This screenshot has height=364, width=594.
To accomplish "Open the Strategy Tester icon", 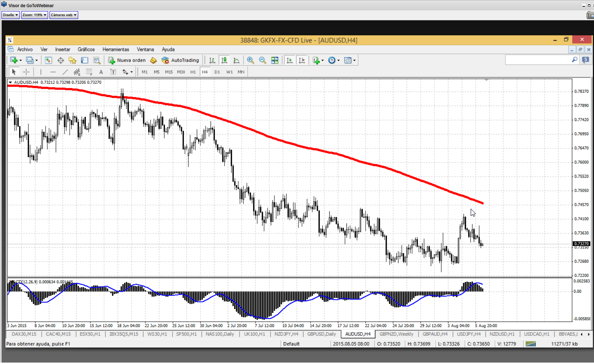I will (x=97, y=60).
